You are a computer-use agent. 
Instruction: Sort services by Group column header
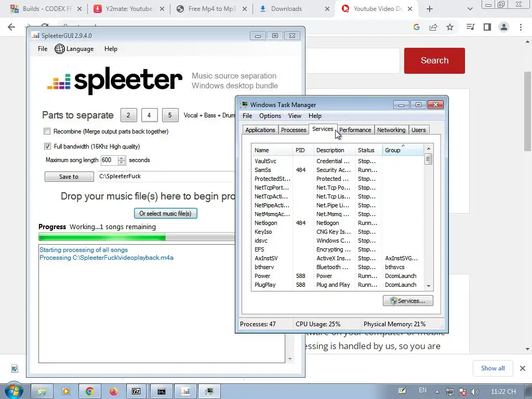pos(403,150)
